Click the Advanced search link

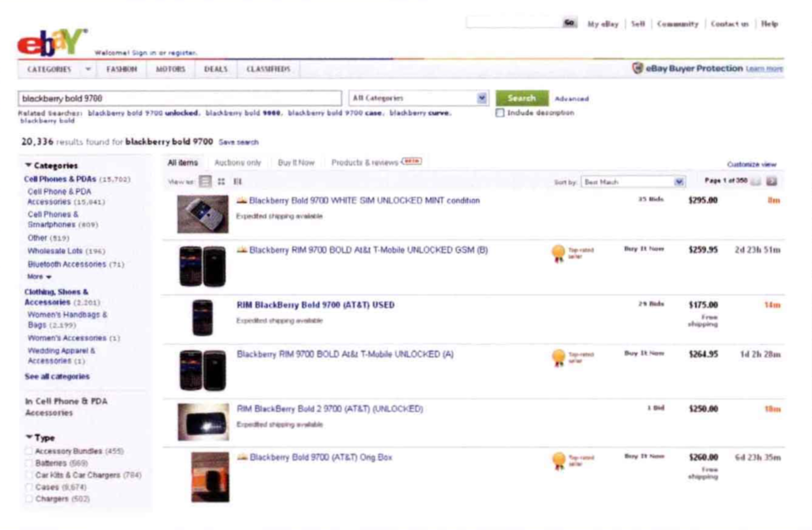pos(572,99)
